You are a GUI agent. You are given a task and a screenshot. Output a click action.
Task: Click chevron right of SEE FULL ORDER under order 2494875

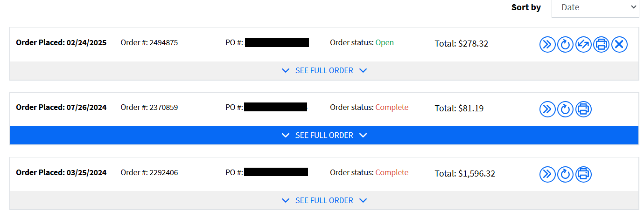[363, 71]
